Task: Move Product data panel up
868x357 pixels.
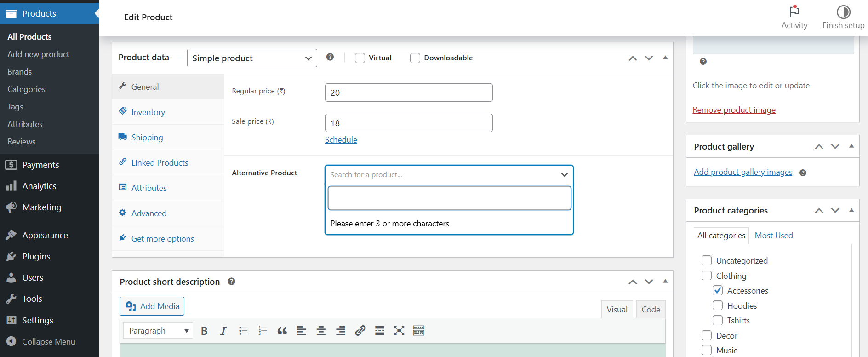Action: tap(633, 58)
